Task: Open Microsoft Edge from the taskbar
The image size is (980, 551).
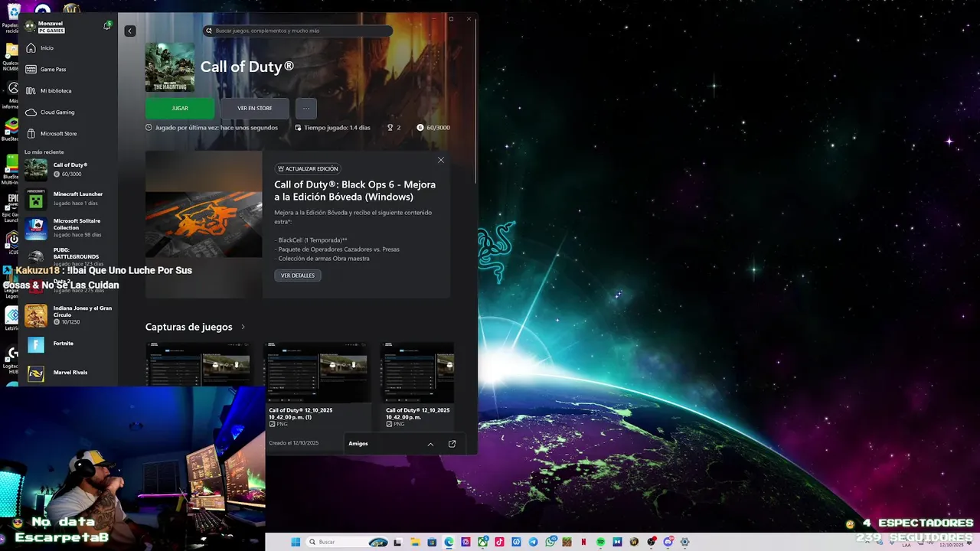Action: 449,542
